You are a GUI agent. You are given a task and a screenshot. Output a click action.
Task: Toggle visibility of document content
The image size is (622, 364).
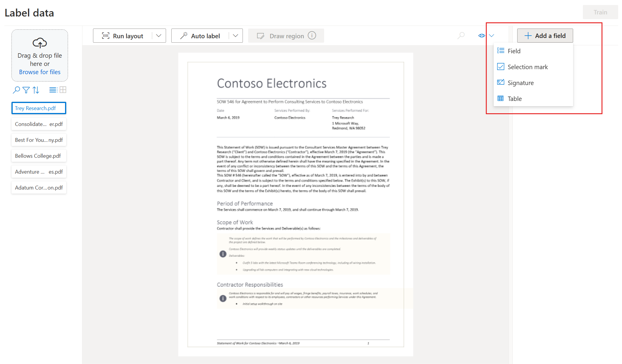[482, 36]
